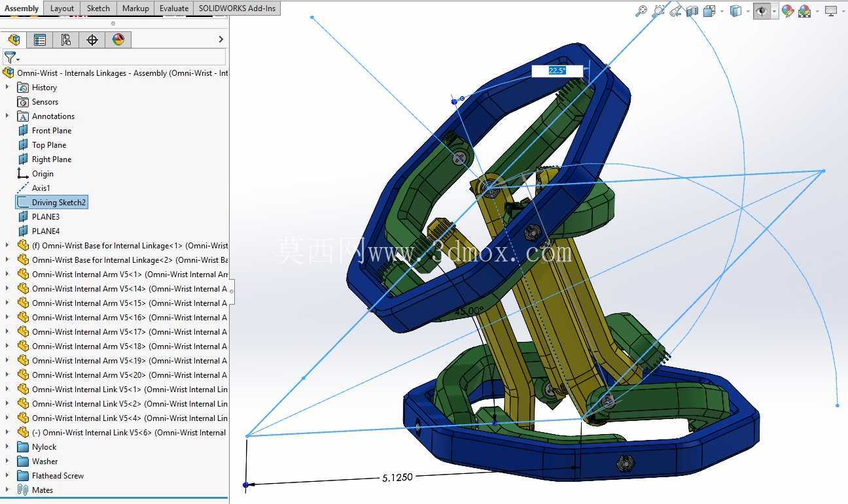Open the ConfigurationManager tab
Image resolution: width=848 pixels, height=504 pixels.
[x=66, y=40]
